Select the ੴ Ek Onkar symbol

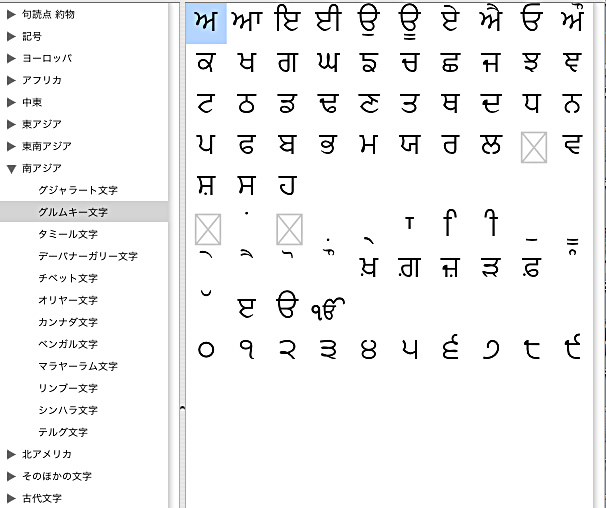point(328,309)
